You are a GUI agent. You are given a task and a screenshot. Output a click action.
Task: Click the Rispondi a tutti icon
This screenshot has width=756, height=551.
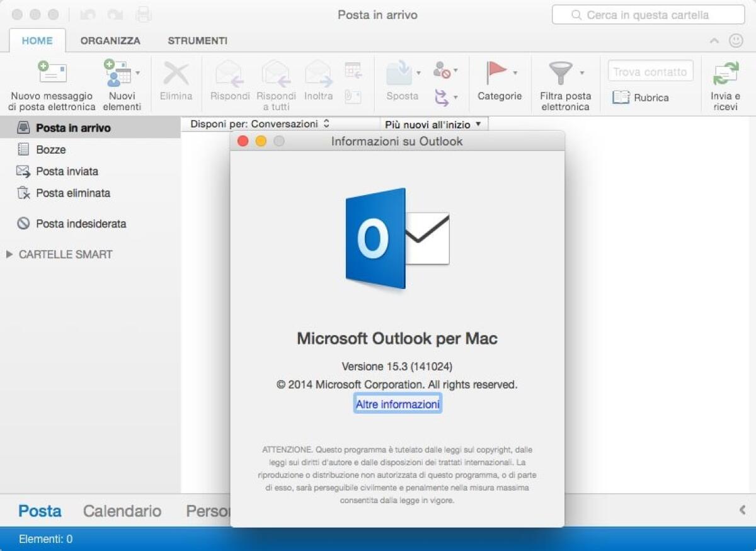276,76
